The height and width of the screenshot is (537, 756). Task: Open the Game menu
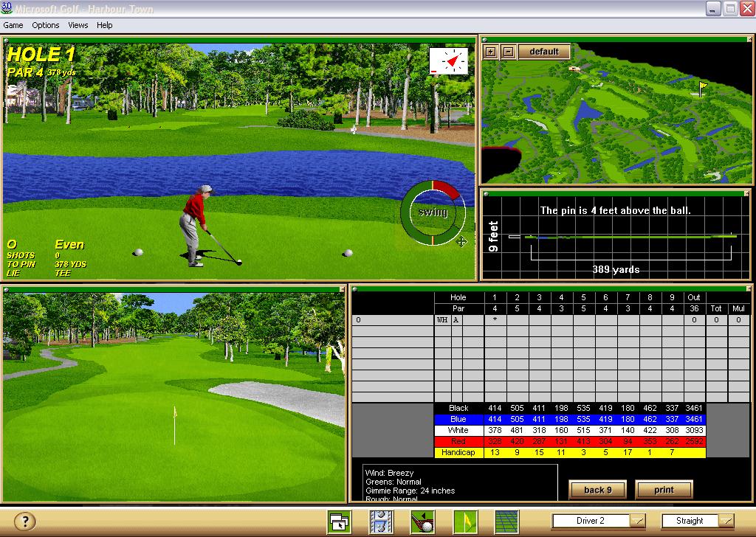(13, 25)
